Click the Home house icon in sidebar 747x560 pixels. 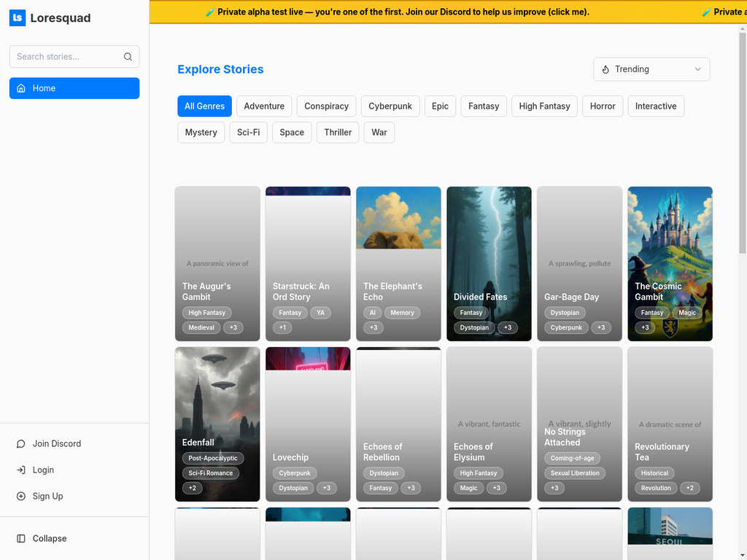point(21,88)
